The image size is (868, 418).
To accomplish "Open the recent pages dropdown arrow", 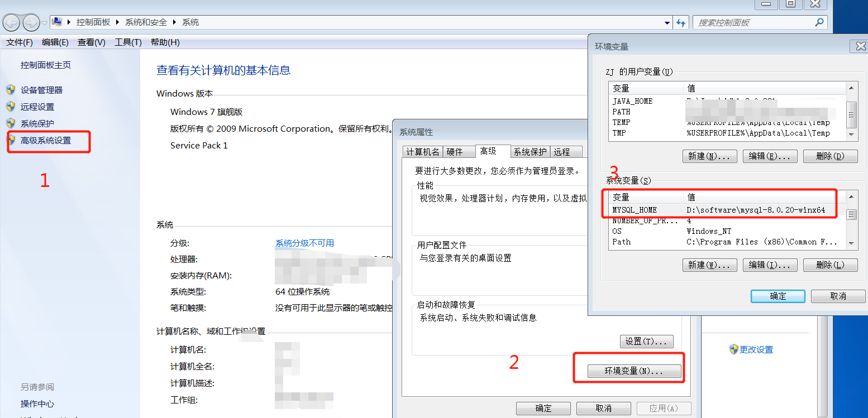I will (x=44, y=23).
